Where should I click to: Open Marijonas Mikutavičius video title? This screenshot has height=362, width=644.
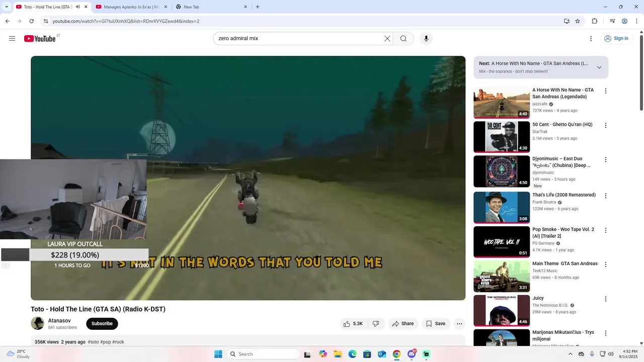563,335
